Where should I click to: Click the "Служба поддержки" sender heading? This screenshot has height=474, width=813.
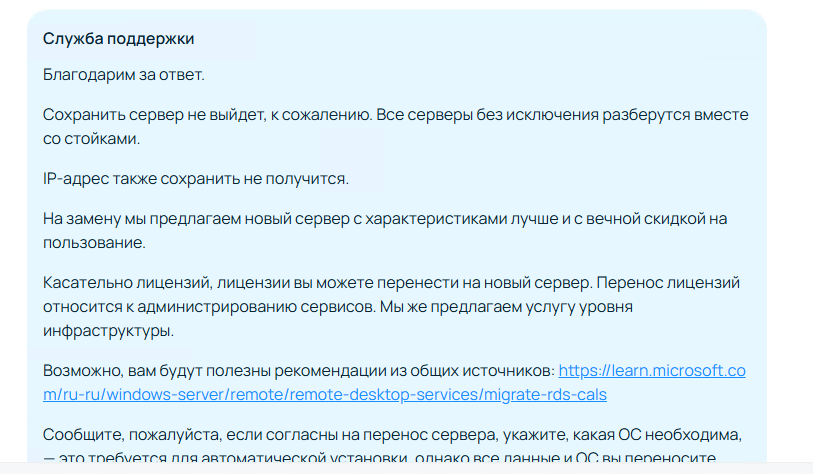(x=118, y=38)
